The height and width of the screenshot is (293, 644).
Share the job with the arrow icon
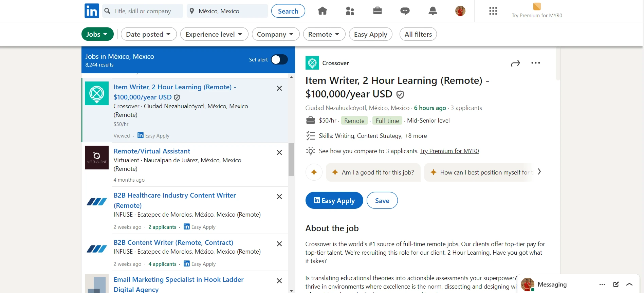click(x=515, y=63)
